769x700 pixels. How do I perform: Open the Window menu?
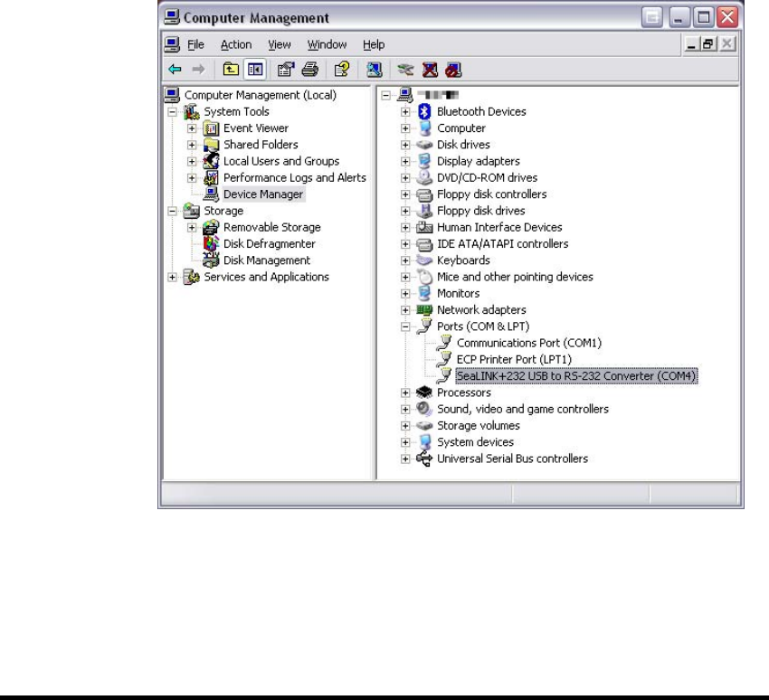tap(327, 44)
